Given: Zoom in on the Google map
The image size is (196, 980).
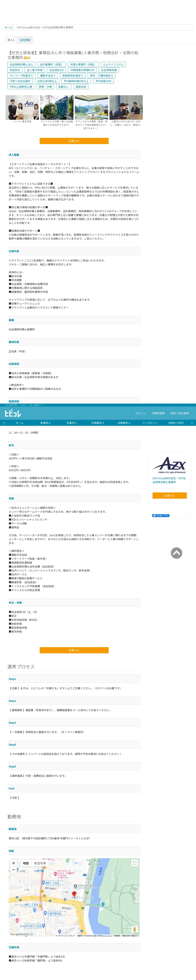Looking at the screenshot, I should pos(14,863).
